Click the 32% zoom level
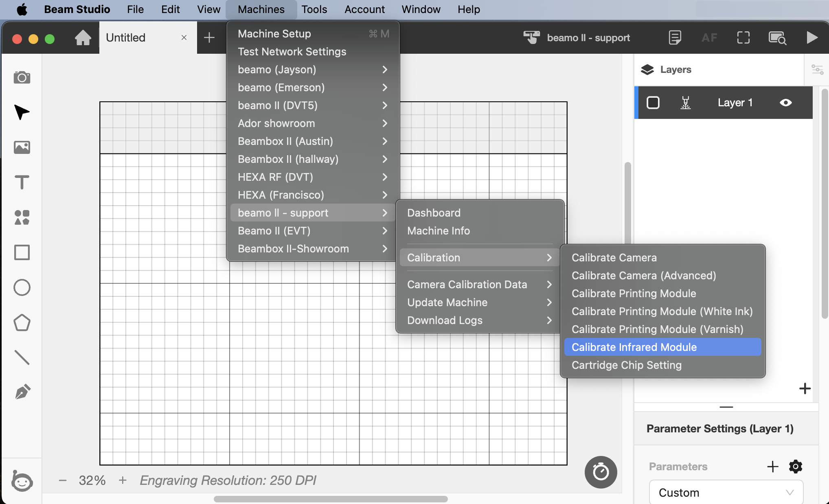The image size is (829, 504). [x=92, y=480]
